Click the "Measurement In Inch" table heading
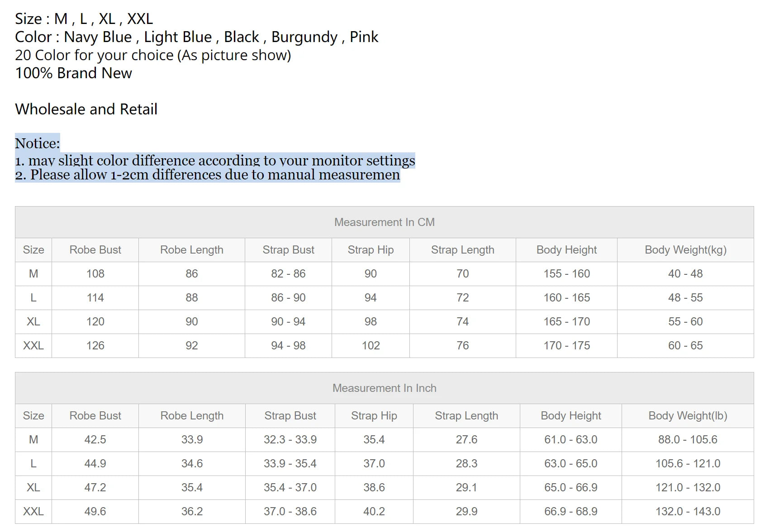 [x=384, y=388]
